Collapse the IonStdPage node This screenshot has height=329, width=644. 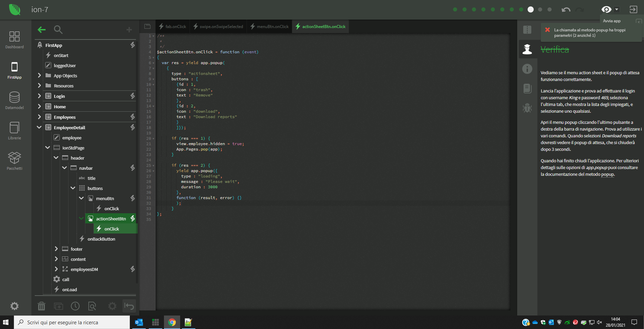[x=48, y=147]
